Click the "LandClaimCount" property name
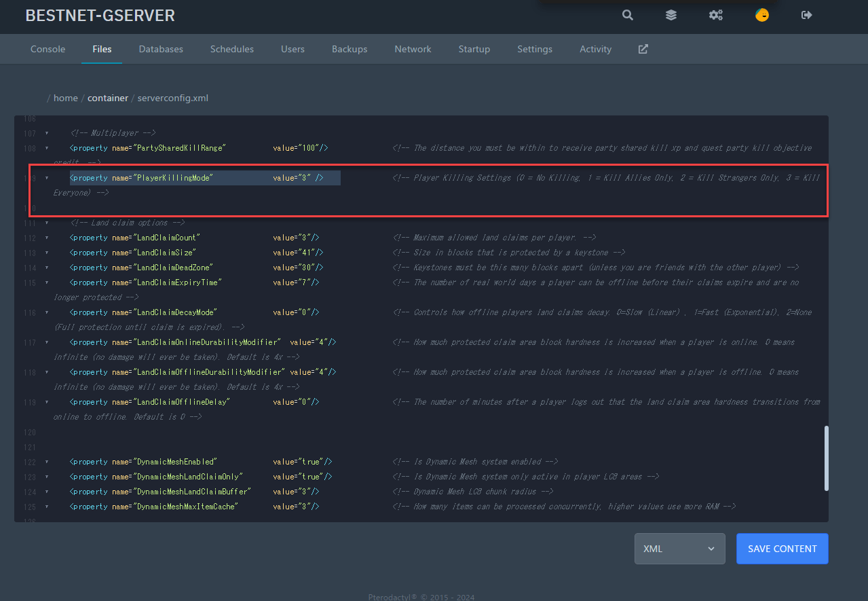 click(166, 238)
